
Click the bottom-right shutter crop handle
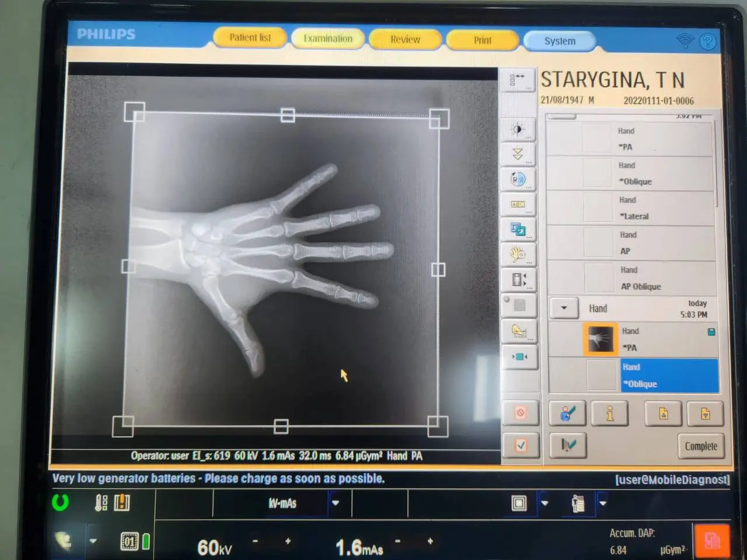click(438, 426)
